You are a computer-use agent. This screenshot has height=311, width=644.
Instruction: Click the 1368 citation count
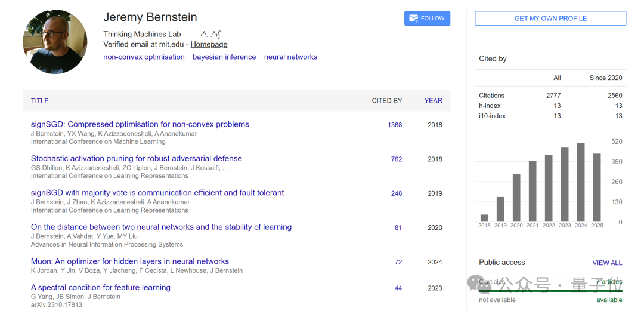pos(395,125)
